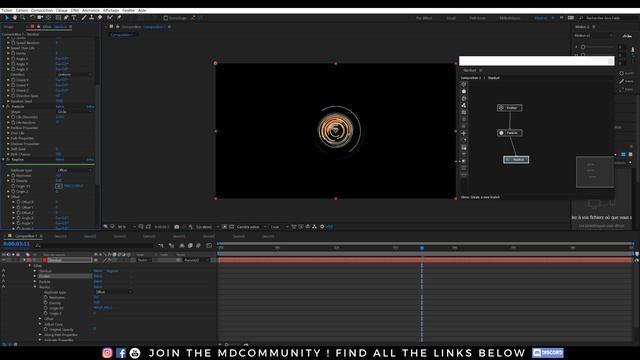The image size is (640, 360).
Task: Expand the Path Properties group
Action: pos(8,138)
